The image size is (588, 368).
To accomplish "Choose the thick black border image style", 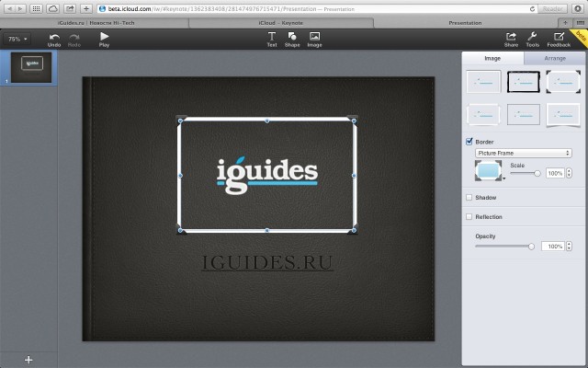I will (524, 82).
